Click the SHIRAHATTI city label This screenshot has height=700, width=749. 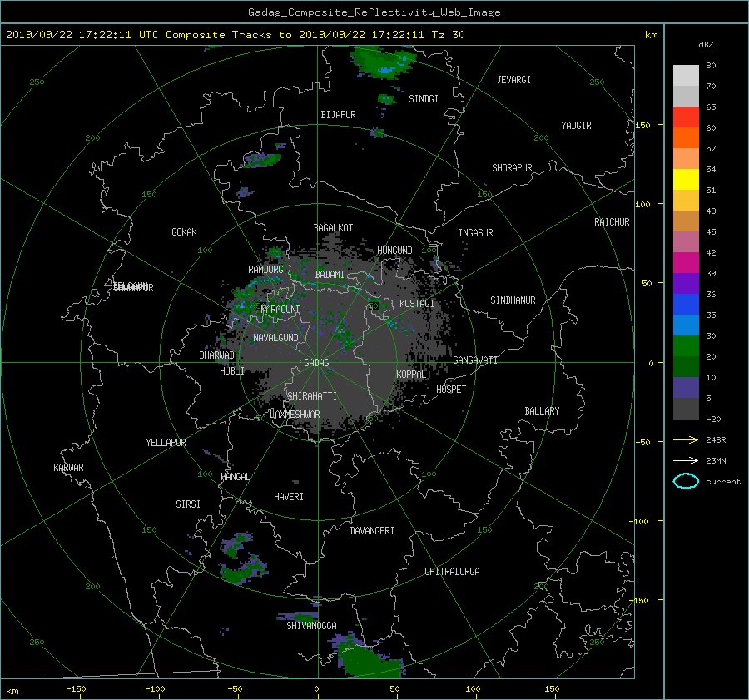pyautogui.click(x=312, y=396)
